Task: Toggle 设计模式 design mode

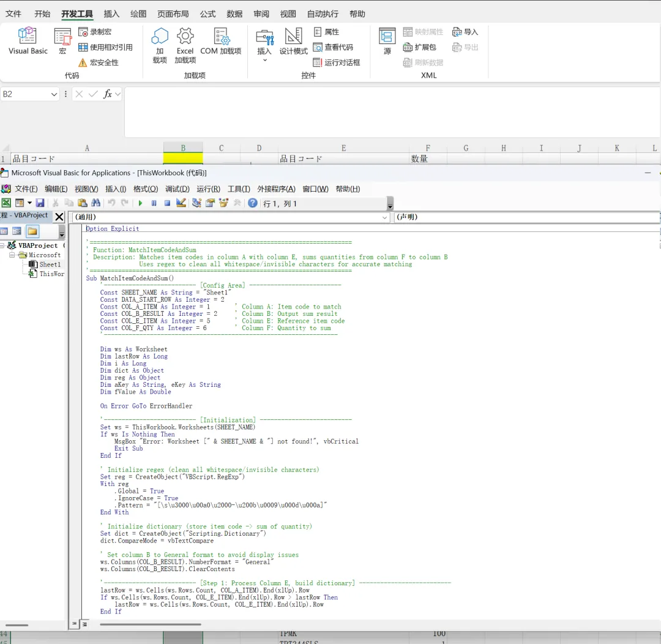Action: coord(293,41)
